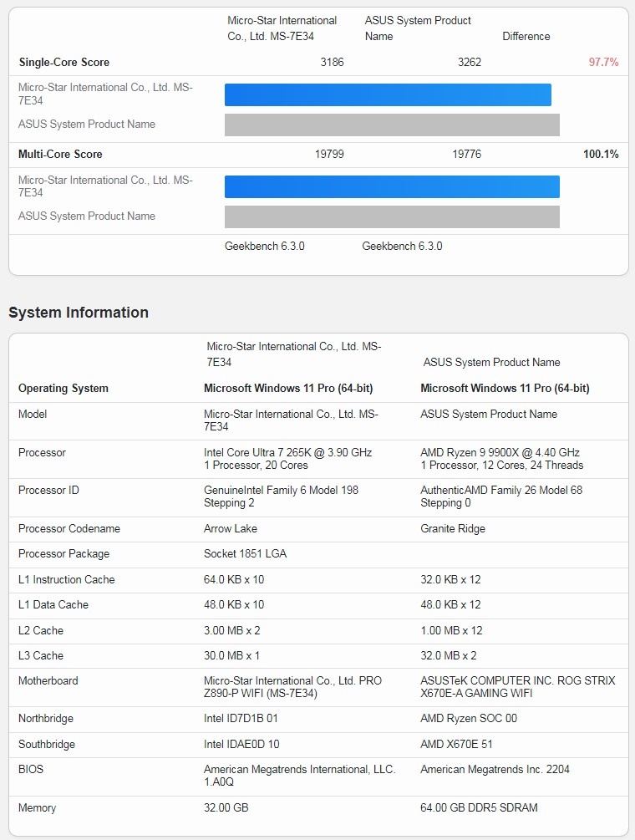The height and width of the screenshot is (840, 635).
Task: Click the L2 Cache row label
Action: [x=41, y=630]
